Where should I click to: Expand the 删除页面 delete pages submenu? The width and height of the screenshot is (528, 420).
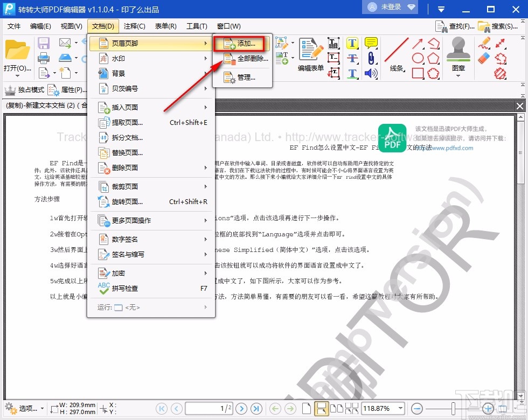(151, 167)
